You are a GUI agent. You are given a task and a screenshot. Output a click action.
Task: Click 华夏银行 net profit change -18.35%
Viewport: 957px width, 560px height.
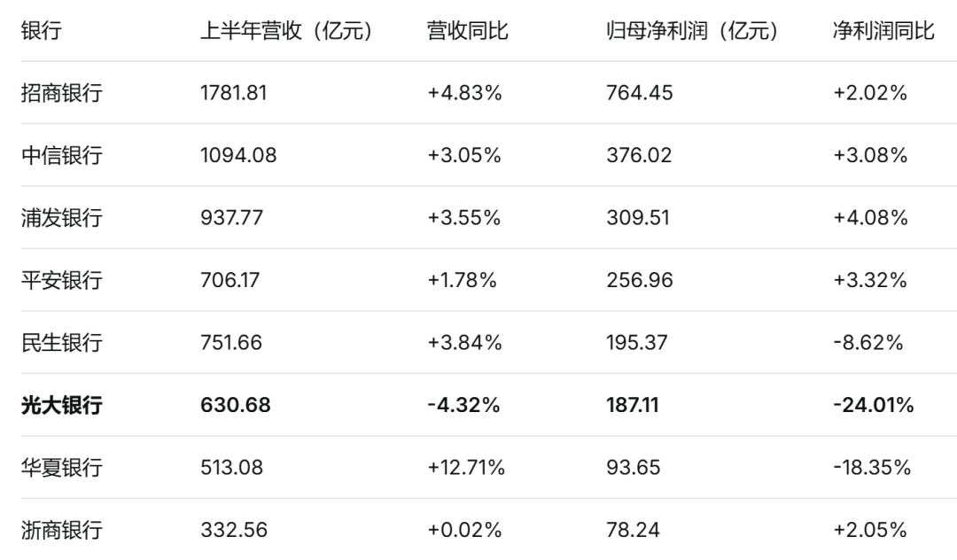pyautogui.click(x=872, y=467)
